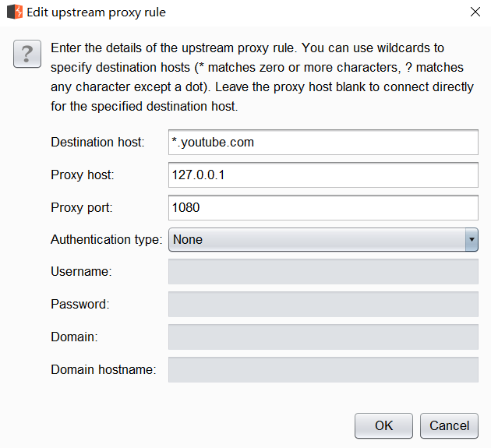Click the "Proxy host:" label
Viewport: 491px width, 448px height.
coord(83,175)
